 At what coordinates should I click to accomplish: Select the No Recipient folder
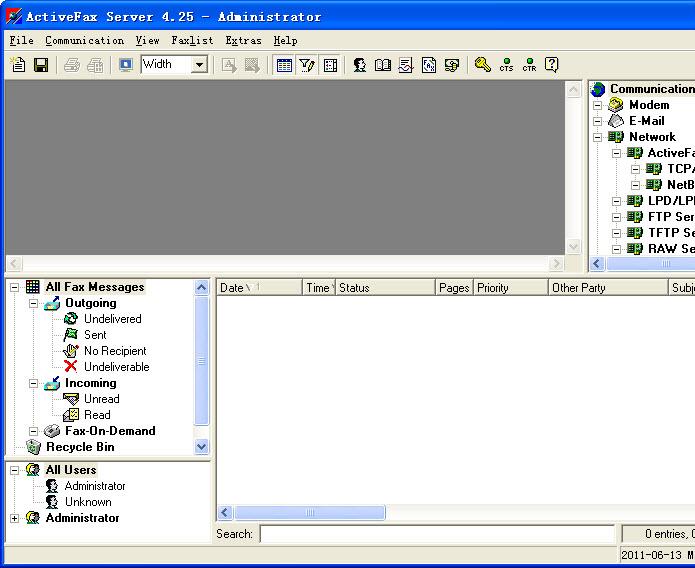[115, 351]
